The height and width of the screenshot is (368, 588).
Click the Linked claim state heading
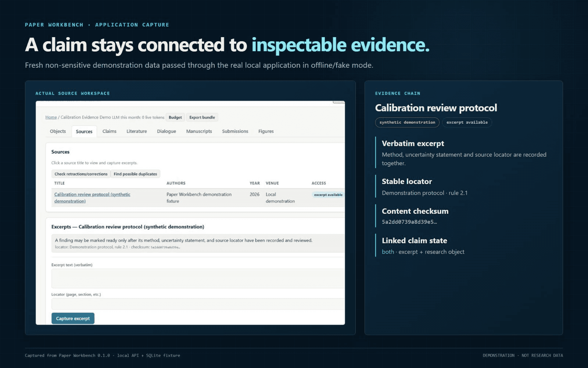click(415, 241)
